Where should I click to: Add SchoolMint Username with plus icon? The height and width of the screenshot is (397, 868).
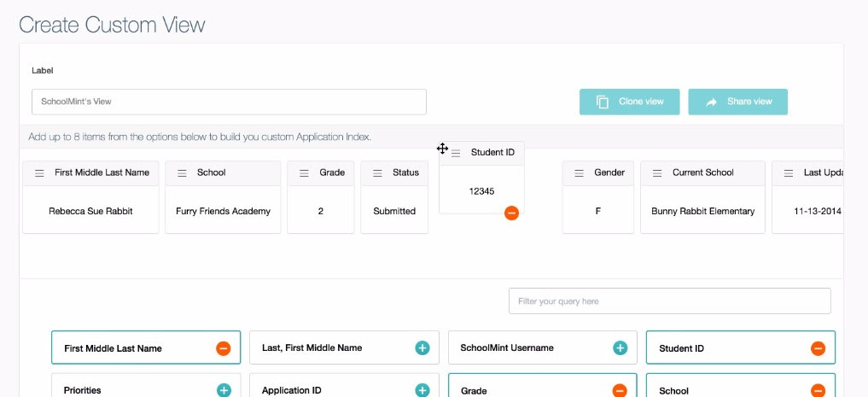tap(620, 347)
